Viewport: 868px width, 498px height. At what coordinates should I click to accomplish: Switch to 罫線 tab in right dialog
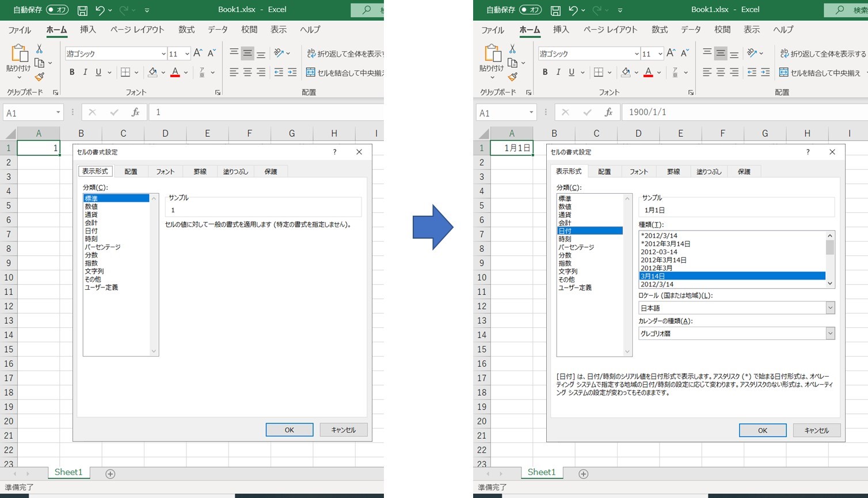click(x=673, y=171)
